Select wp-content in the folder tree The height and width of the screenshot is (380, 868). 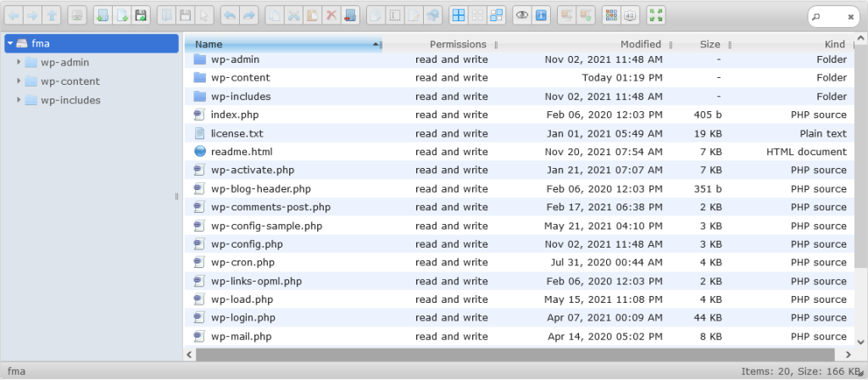click(x=70, y=81)
